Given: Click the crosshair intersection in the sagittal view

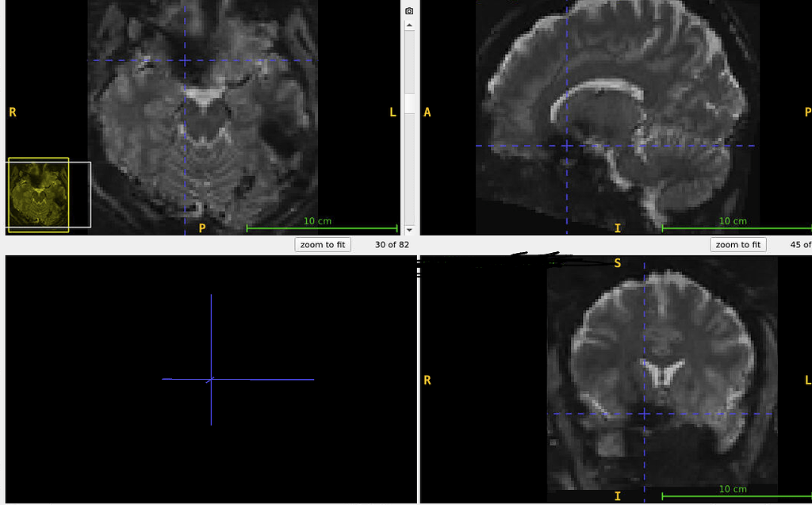Looking at the screenshot, I should pyautogui.click(x=566, y=145).
